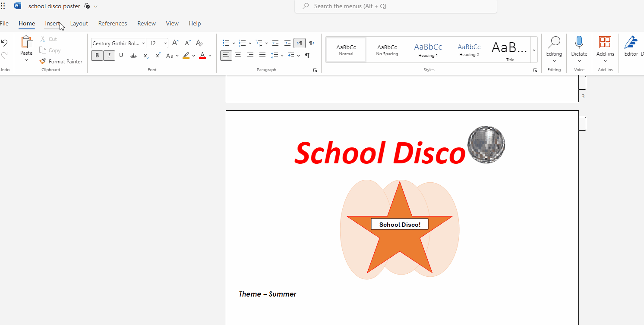Apply the red font color swatch
This screenshot has height=325, width=644.
click(202, 56)
